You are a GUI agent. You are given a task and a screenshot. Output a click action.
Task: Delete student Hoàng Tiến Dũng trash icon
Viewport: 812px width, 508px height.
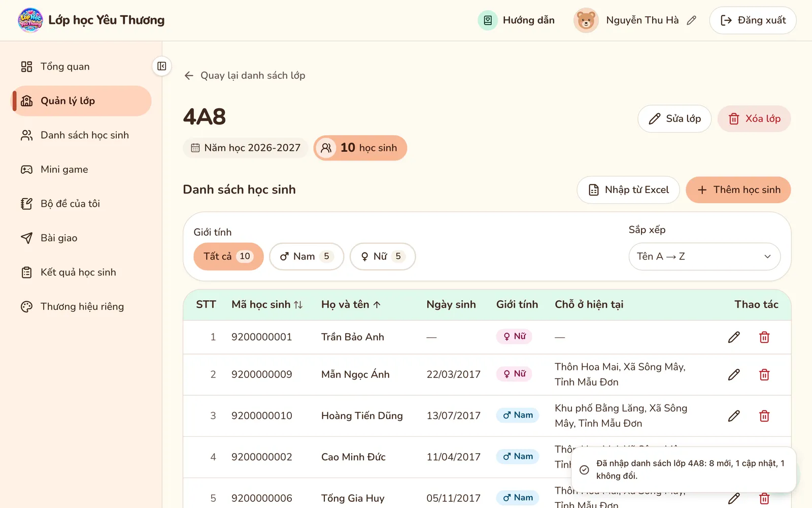click(764, 416)
